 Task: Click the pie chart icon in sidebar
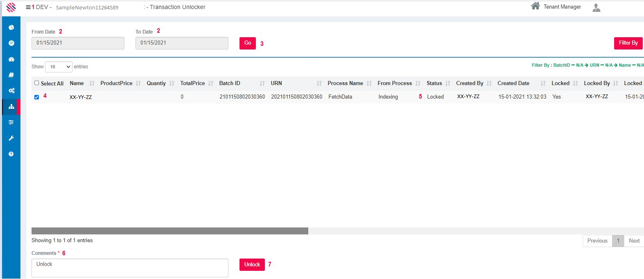pyautogui.click(x=11, y=27)
